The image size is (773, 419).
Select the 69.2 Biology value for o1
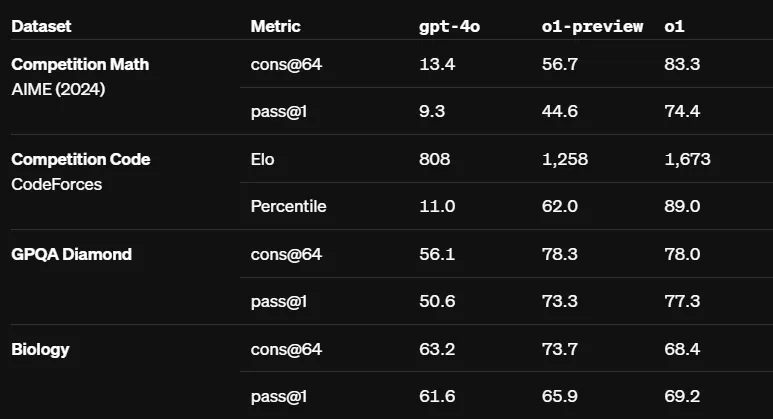[681, 397]
